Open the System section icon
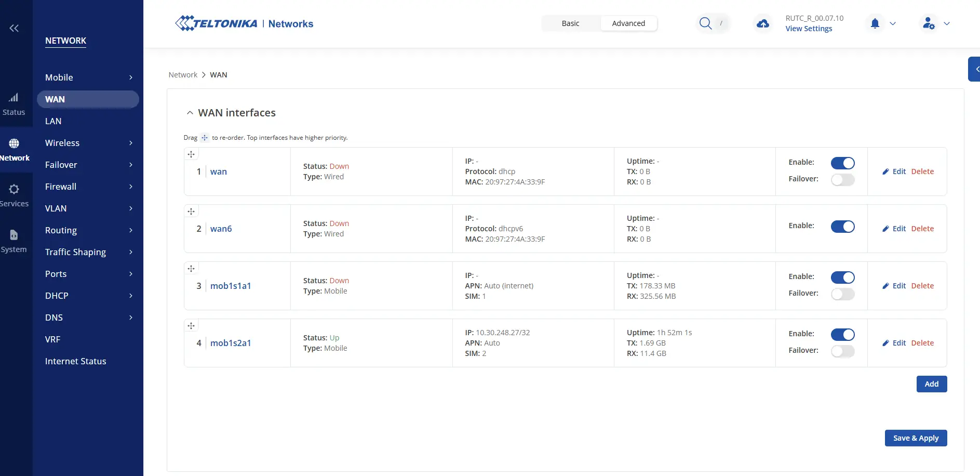 click(x=14, y=235)
